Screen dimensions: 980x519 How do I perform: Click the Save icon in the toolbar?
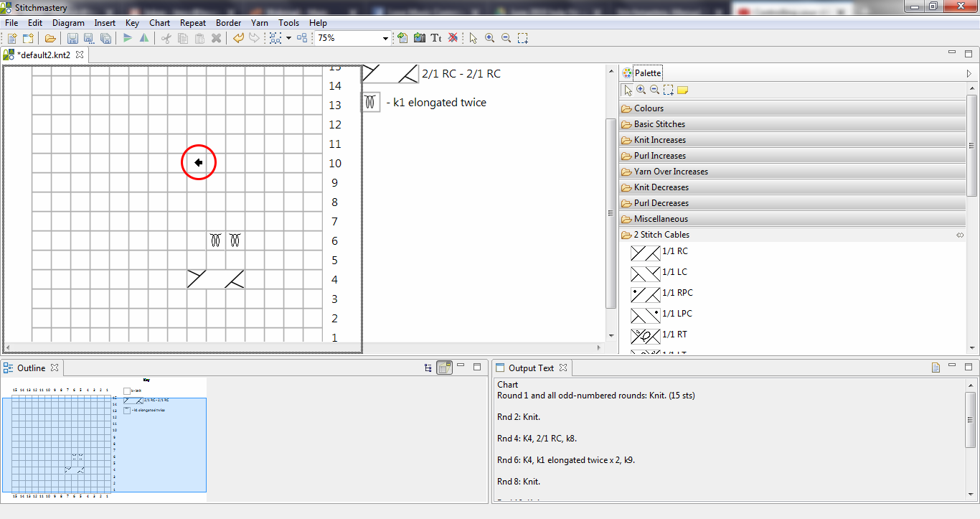[x=72, y=38]
